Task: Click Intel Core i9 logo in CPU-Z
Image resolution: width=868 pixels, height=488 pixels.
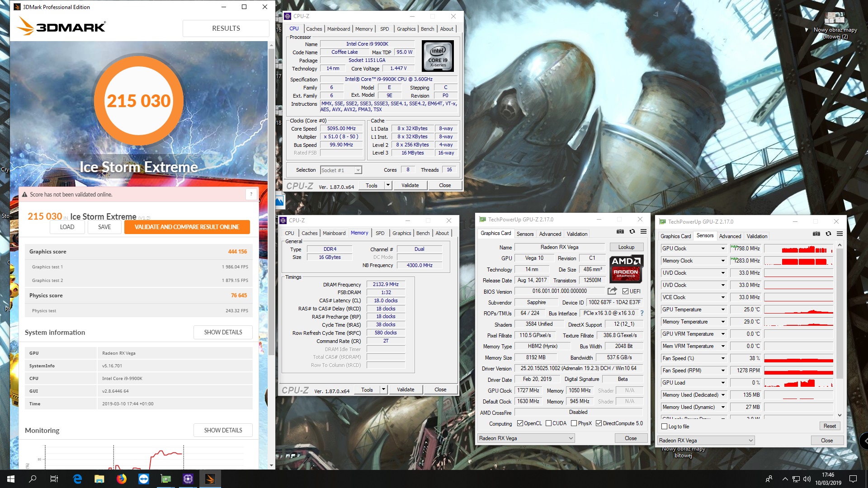Action: click(438, 56)
